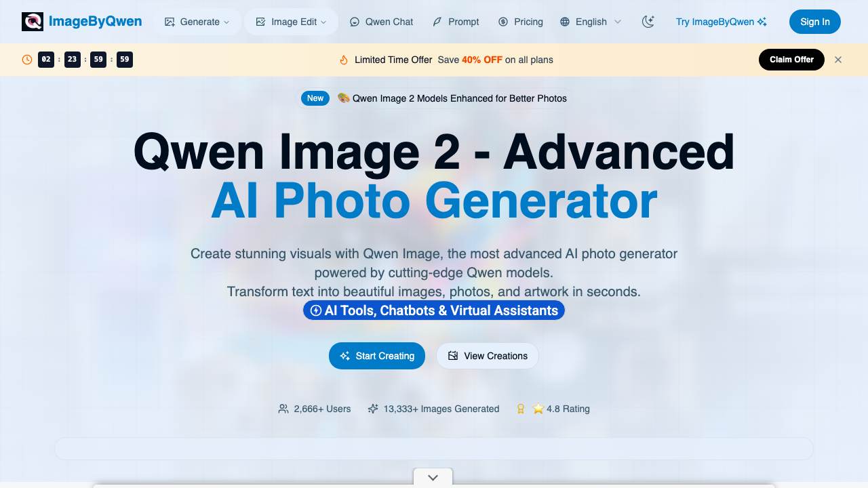Click the 4.8 Rating text
Image resolution: width=868 pixels, height=488 pixels.
568,409
